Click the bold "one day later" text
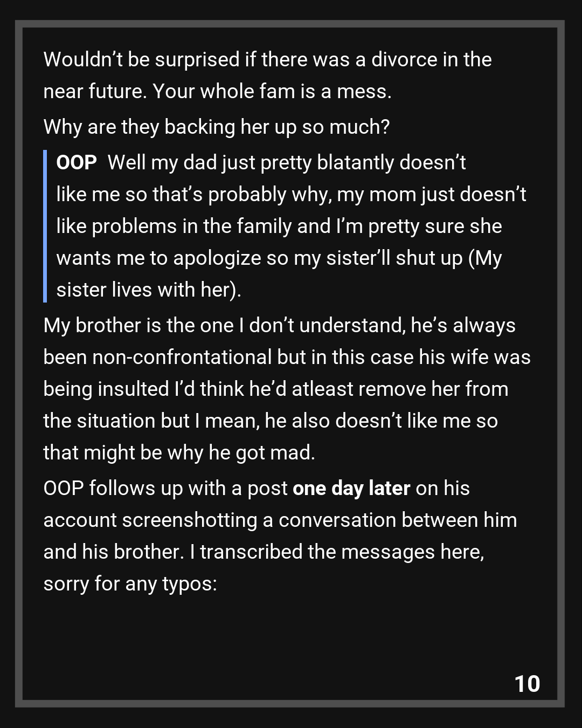582x728 pixels. click(x=351, y=488)
